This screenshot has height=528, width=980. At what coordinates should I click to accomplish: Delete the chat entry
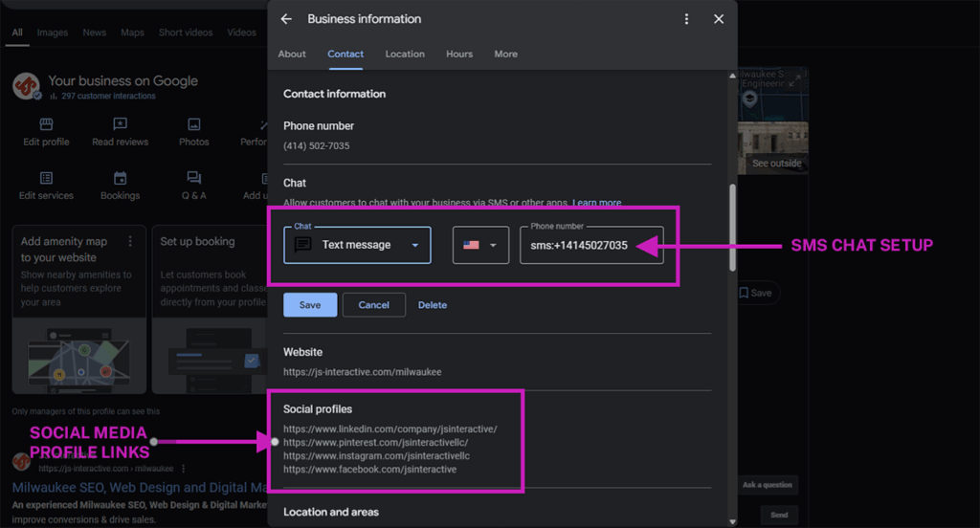pos(433,305)
